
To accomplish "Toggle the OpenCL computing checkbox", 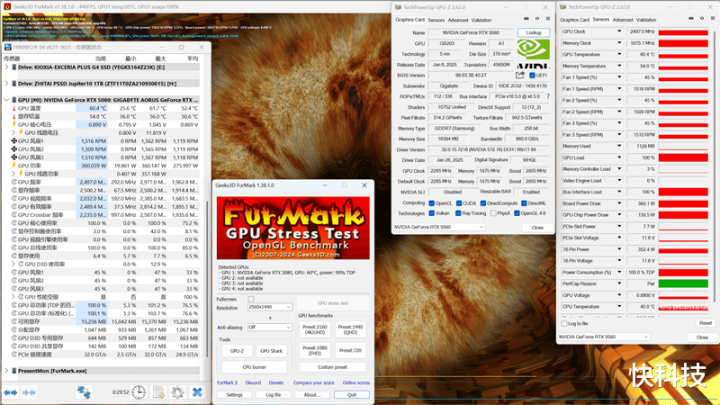I will coord(431,203).
